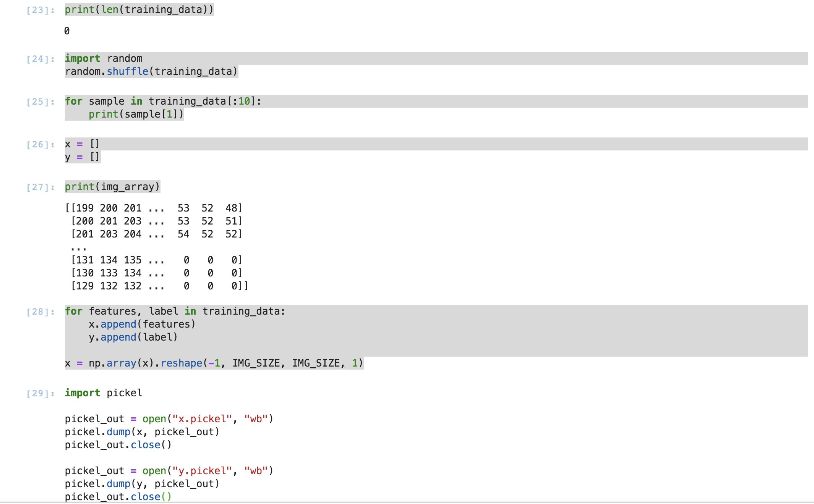Click the import random code line
Screen dimensions: 814x504
point(104,58)
